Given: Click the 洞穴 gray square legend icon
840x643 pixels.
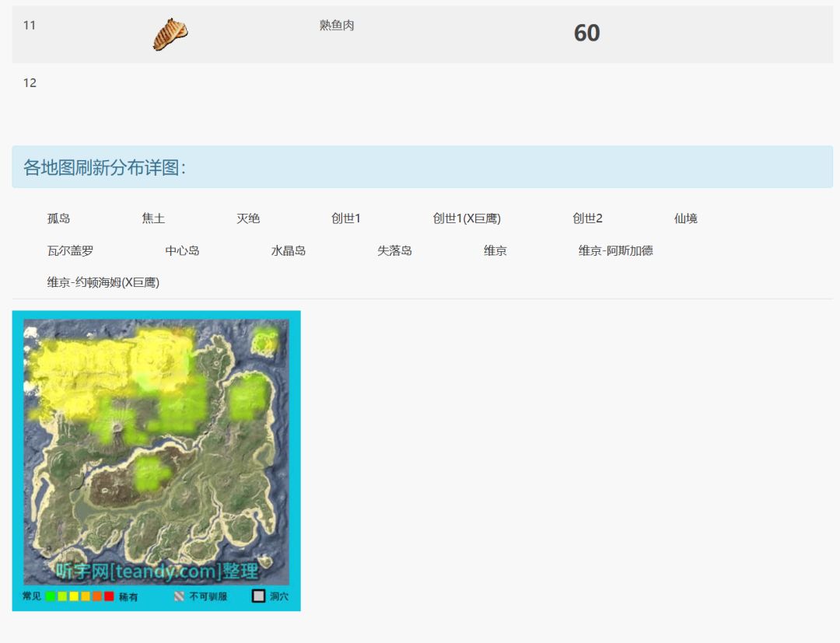Looking at the screenshot, I should (258, 596).
